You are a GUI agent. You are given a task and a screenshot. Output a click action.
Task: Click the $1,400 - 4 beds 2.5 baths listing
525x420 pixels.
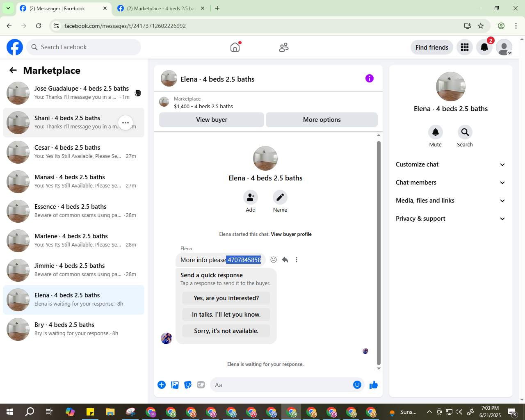tap(203, 106)
